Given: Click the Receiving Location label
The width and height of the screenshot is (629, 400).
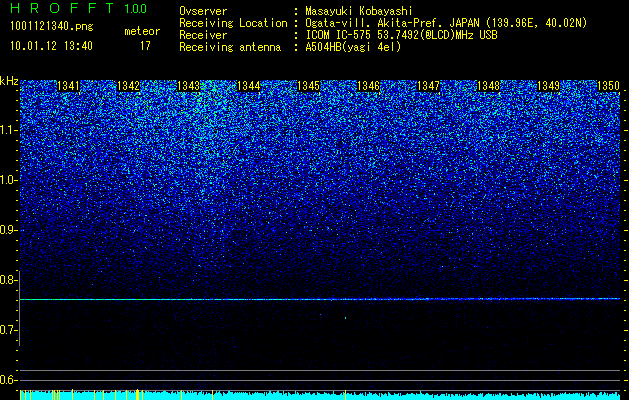Looking at the screenshot, I should [233, 23].
